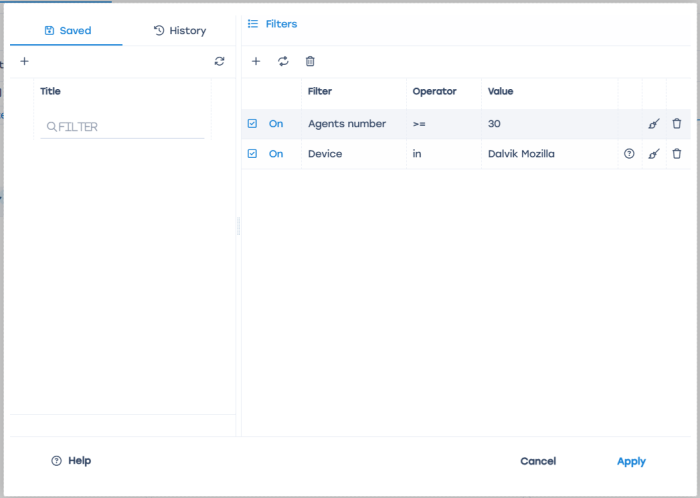This screenshot has width=700, height=498.
Task: Delete the Agents number filter row
Action: pyautogui.click(x=677, y=124)
